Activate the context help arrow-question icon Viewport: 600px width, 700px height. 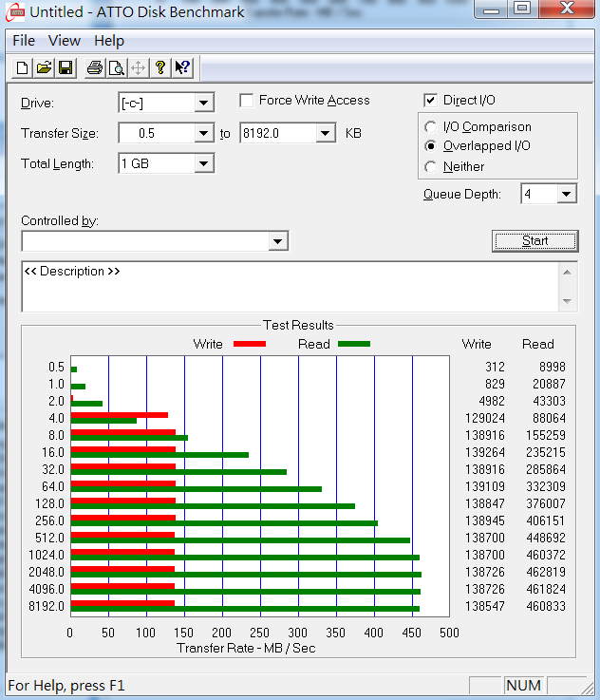(182, 67)
